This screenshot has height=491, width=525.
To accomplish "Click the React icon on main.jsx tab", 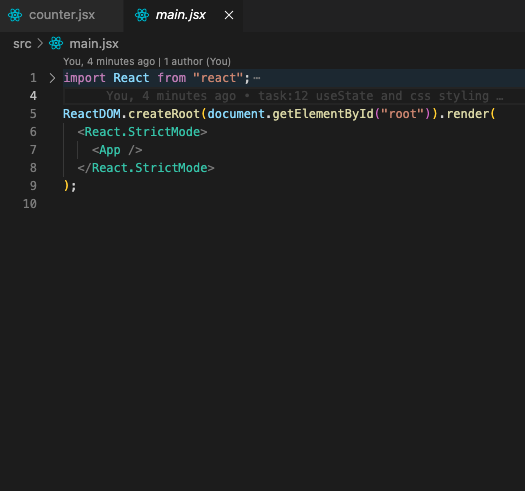I will 142,15.
